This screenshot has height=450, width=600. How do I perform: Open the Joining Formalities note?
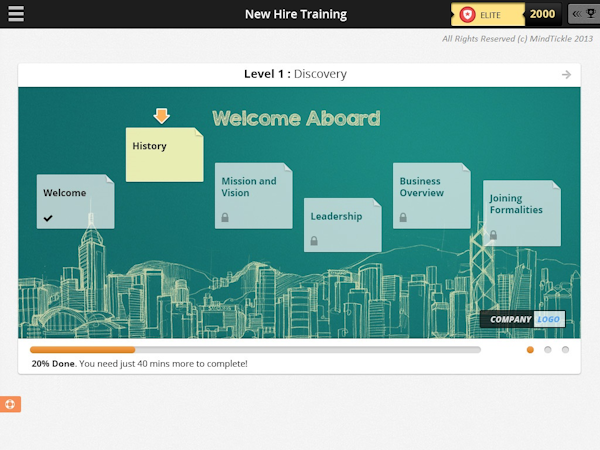click(522, 213)
